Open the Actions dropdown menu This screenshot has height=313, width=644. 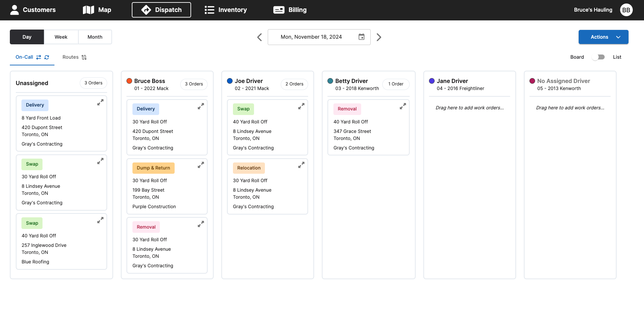pyautogui.click(x=603, y=37)
